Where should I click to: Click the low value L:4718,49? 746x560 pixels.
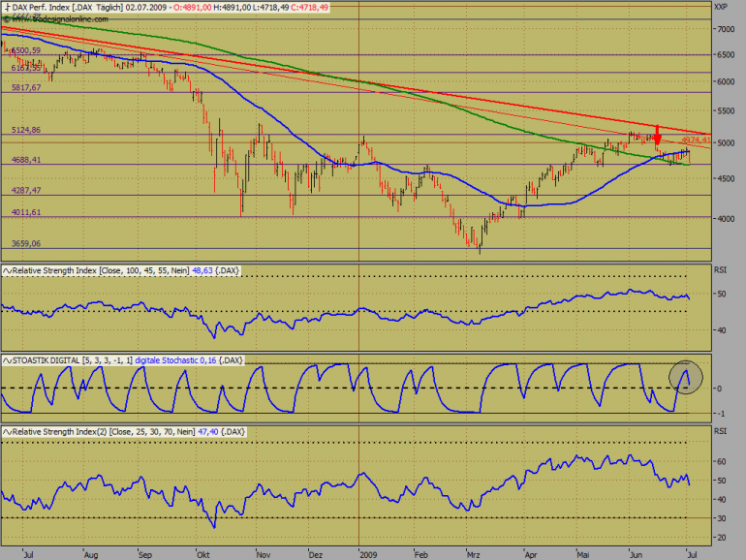(x=270, y=8)
